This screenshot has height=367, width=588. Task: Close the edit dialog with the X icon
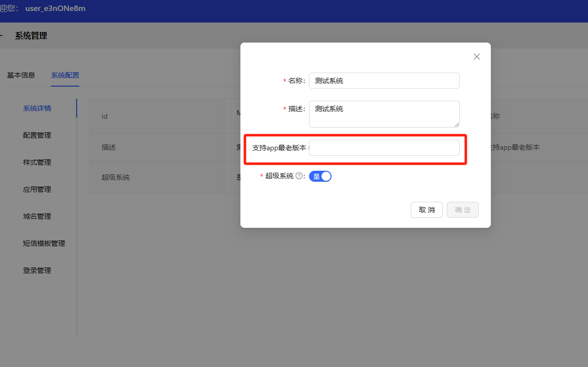click(477, 57)
